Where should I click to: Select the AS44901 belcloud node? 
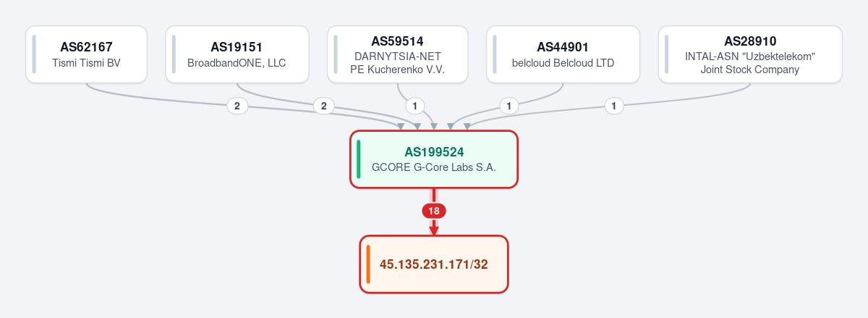click(x=563, y=54)
